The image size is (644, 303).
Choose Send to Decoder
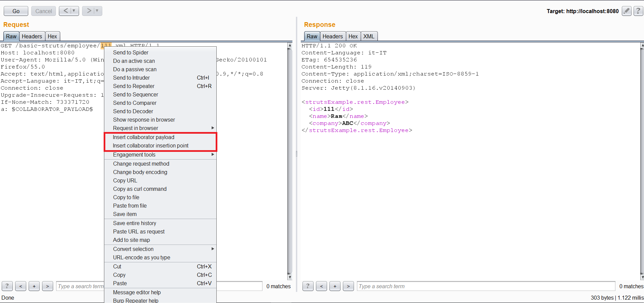(x=160, y=111)
